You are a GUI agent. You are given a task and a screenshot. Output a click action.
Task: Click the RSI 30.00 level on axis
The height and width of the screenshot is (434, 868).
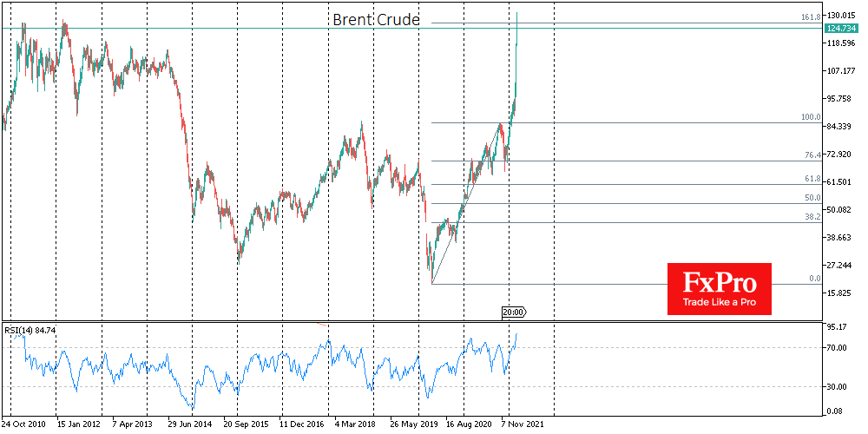[839, 387]
